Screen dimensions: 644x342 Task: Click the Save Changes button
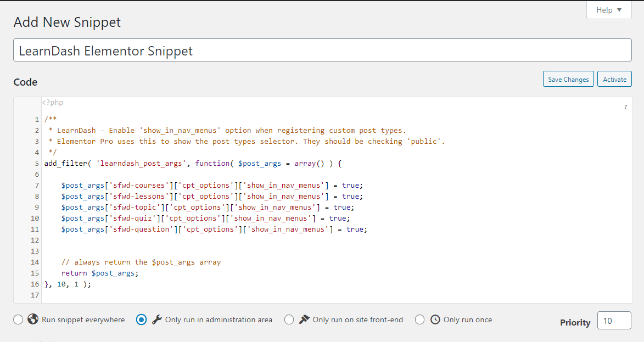click(568, 79)
